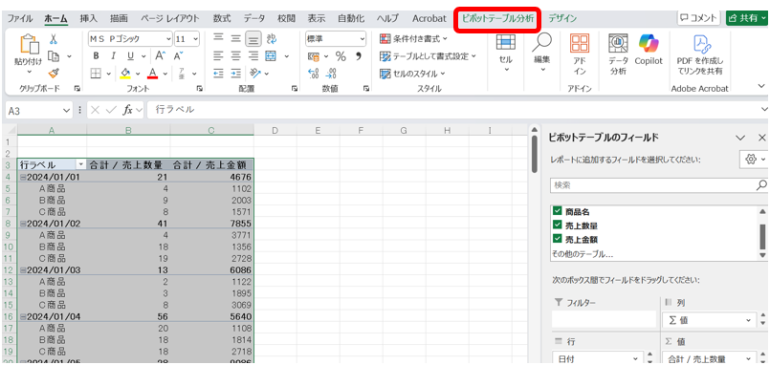Viewport: 770px width, 365px height.
Task: Click その他のテーブル... link
Action: coord(582,253)
